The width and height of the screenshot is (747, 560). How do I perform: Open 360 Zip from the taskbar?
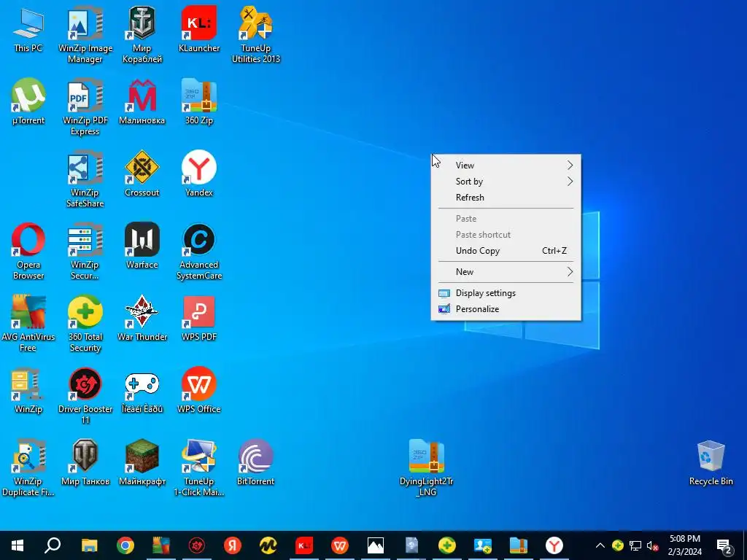coord(519,545)
